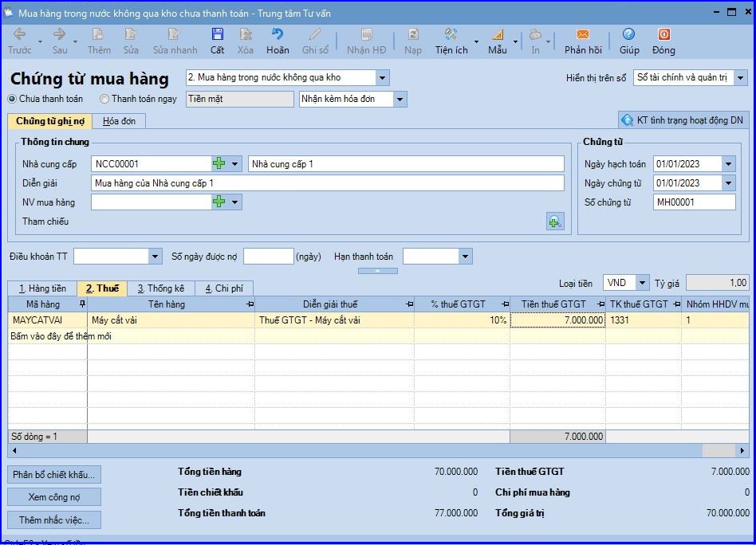Click Xem công nợ button
The width and height of the screenshot is (756, 545).
pos(54,497)
